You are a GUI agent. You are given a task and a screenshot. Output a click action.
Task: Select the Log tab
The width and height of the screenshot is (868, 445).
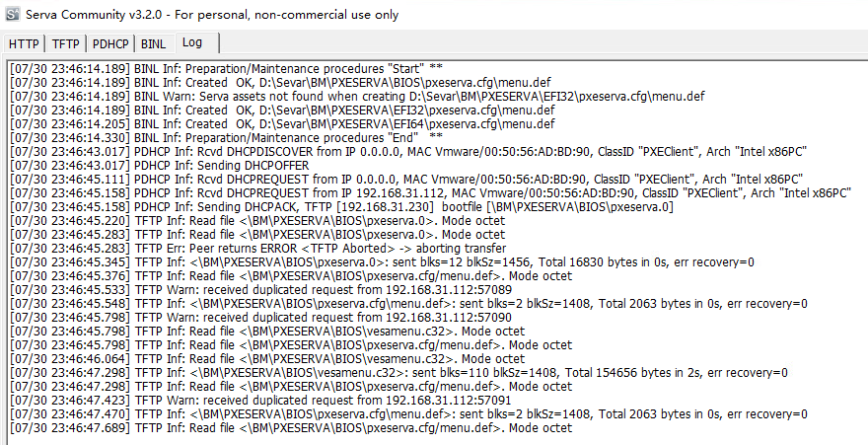[197, 42]
